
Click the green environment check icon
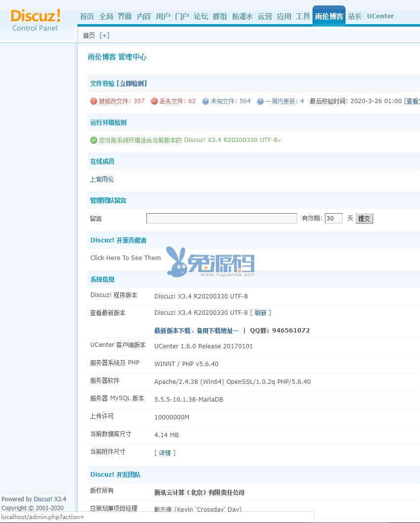[94, 140]
